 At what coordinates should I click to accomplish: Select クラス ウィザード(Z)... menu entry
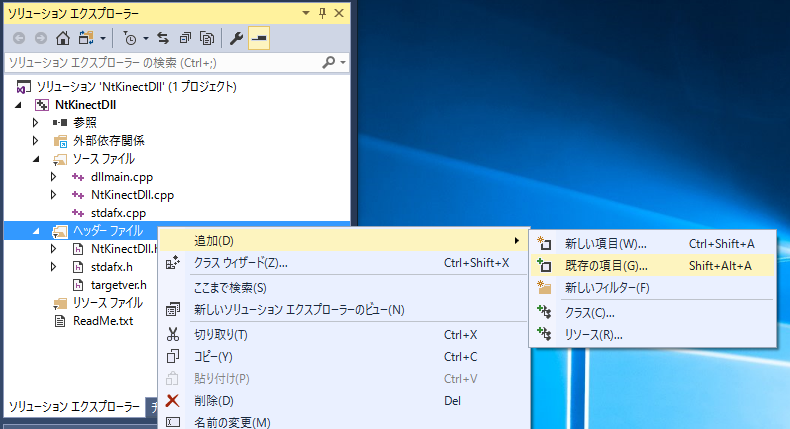tap(240, 263)
